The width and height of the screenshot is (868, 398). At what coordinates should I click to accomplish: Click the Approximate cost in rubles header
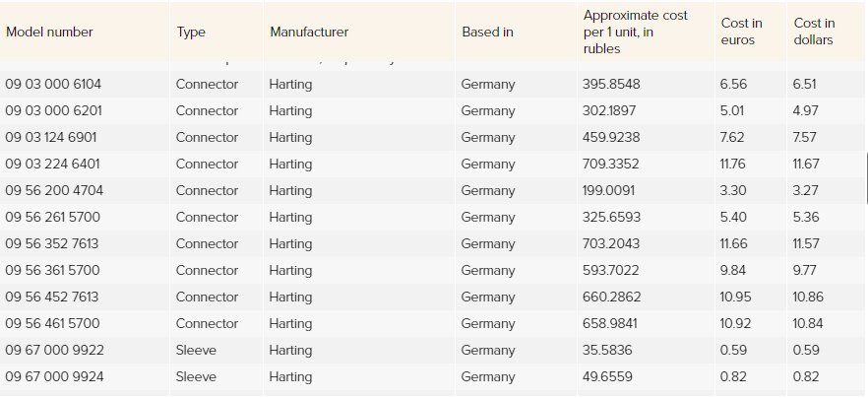point(635,33)
